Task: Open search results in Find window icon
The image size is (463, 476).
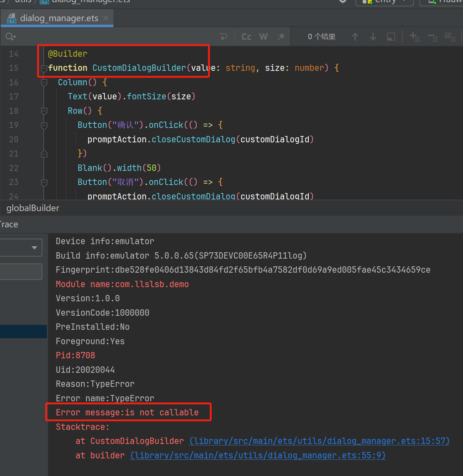Action: (x=391, y=37)
